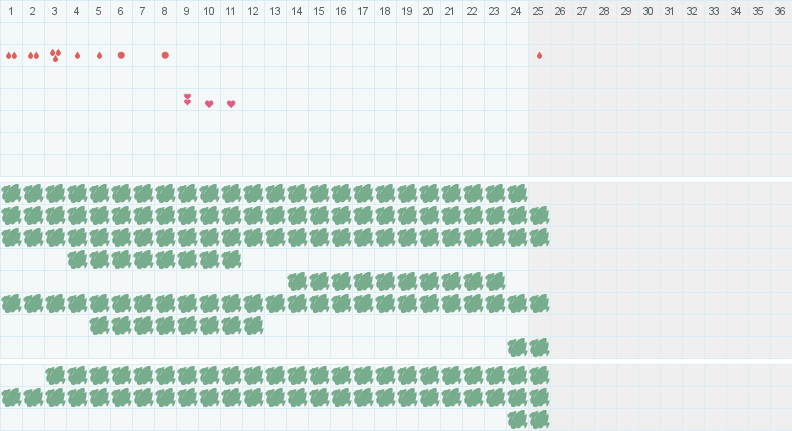Select the double drop icon under day 2

(33, 55)
